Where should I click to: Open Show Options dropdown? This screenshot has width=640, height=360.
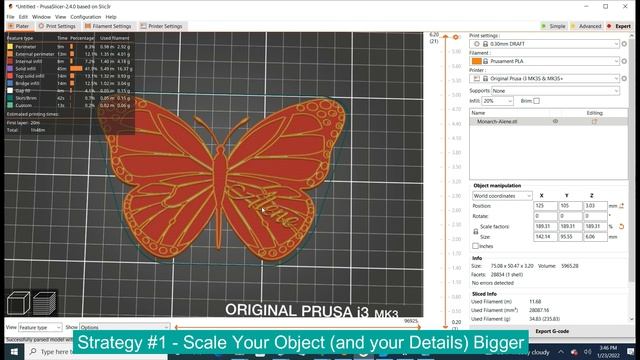pos(124,327)
